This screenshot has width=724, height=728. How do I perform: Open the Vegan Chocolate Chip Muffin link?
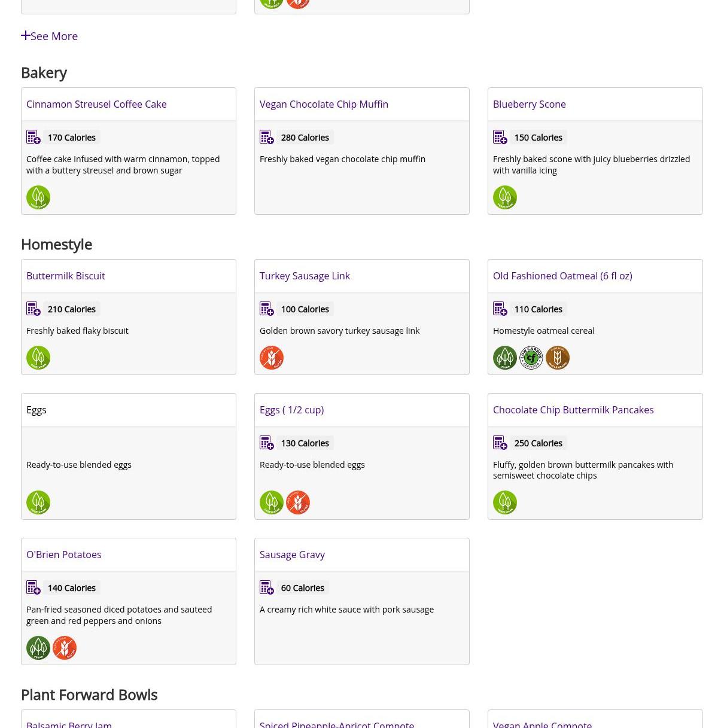click(324, 104)
